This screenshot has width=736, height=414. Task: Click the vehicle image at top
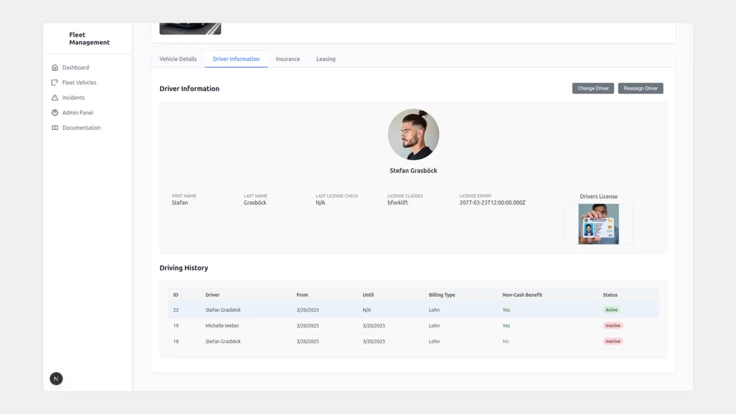tap(190, 28)
